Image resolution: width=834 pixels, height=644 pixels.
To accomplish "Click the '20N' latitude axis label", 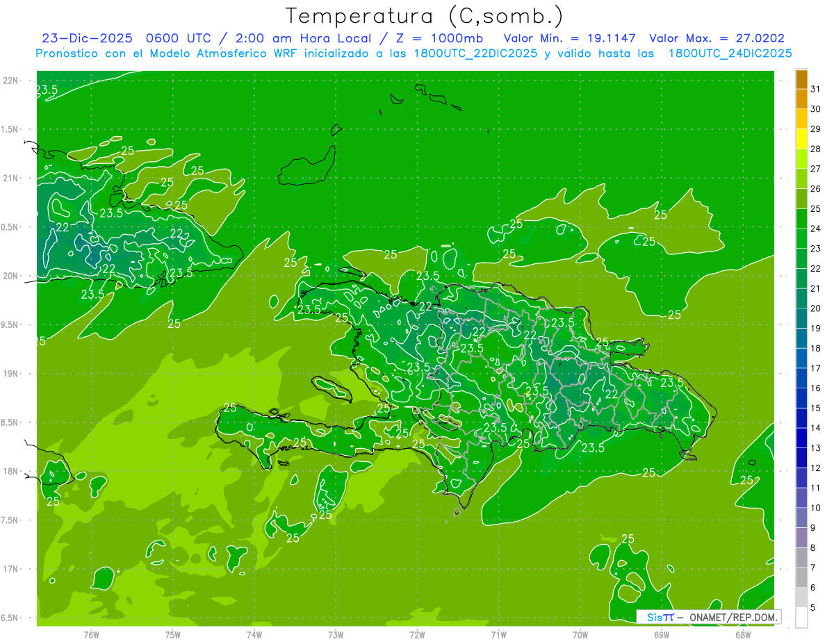I will point(10,276).
